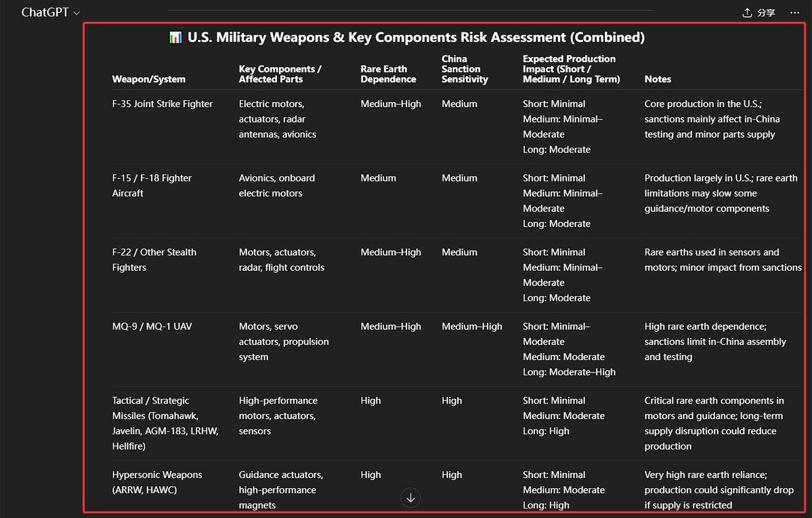
Task: Click the share upload icon
Action: click(x=747, y=12)
